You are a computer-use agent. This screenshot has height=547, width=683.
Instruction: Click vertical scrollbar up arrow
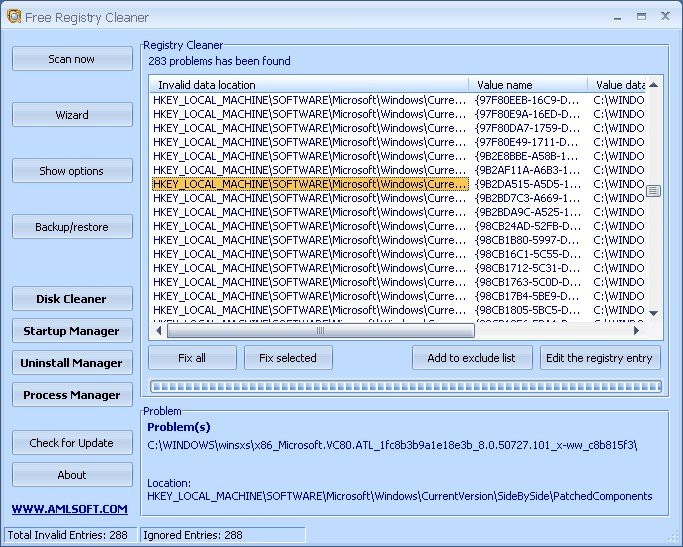(653, 84)
